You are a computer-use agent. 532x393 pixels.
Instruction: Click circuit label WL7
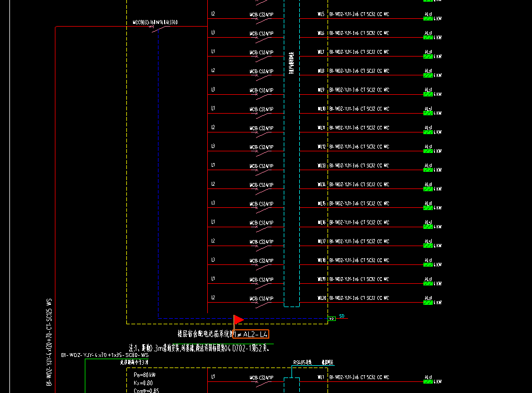coord(321,52)
